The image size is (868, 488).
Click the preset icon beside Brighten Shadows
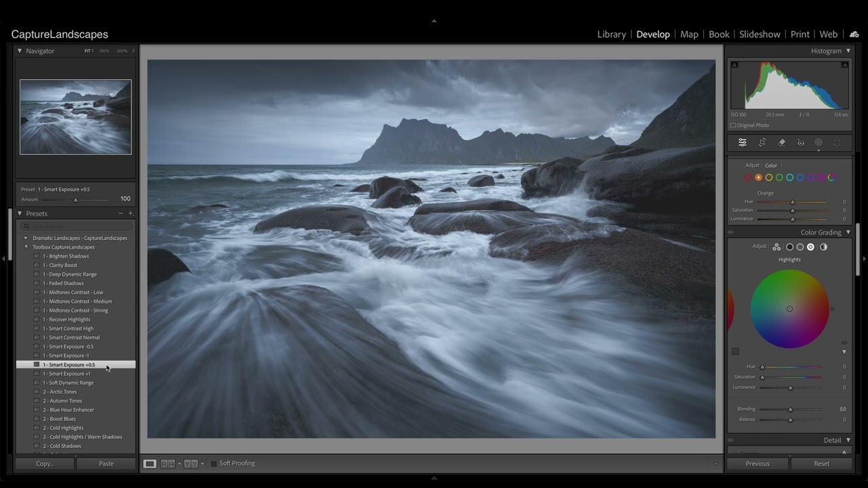coord(37,256)
